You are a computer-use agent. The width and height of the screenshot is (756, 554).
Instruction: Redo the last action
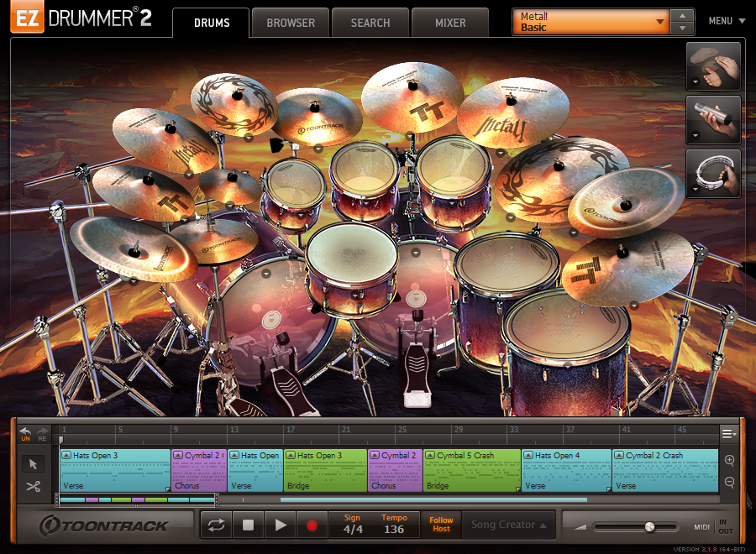[x=43, y=434]
